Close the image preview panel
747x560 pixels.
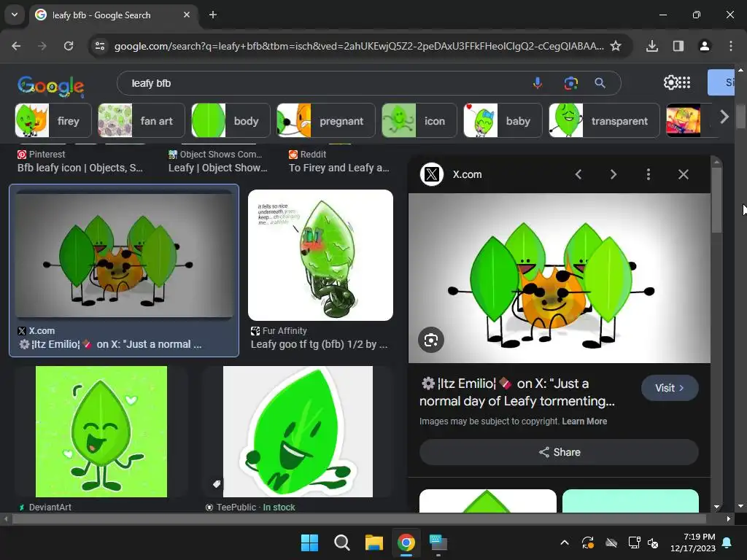pyautogui.click(x=683, y=174)
